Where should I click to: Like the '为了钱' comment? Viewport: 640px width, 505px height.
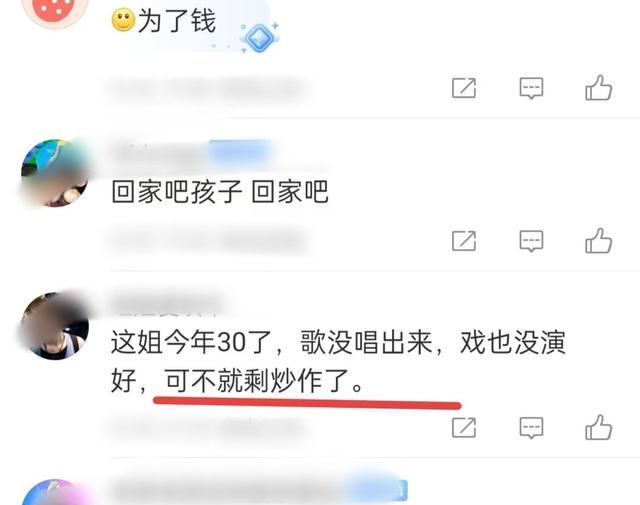(598, 88)
